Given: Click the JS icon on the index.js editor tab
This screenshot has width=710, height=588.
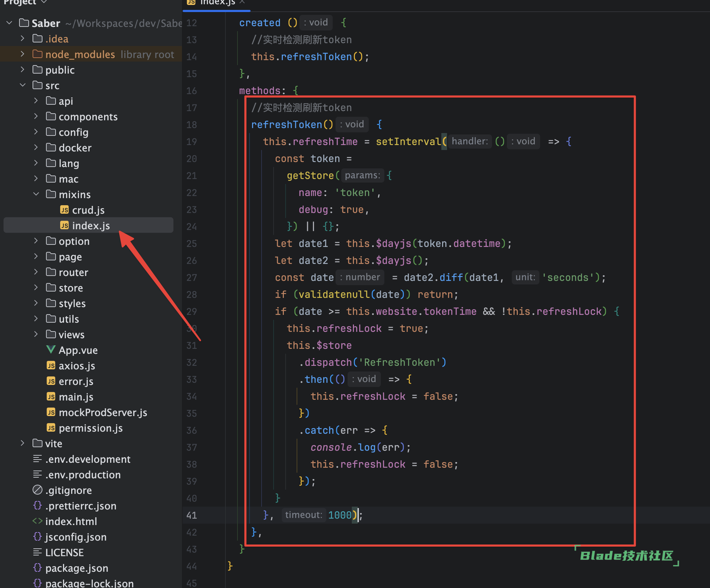Looking at the screenshot, I should click(x=191, y=2).
